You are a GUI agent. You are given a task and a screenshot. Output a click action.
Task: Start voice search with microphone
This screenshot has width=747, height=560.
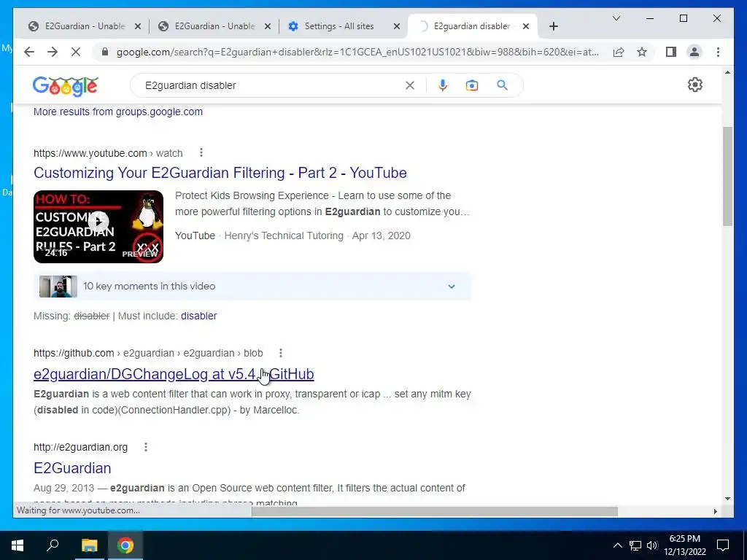click(443, 85)
